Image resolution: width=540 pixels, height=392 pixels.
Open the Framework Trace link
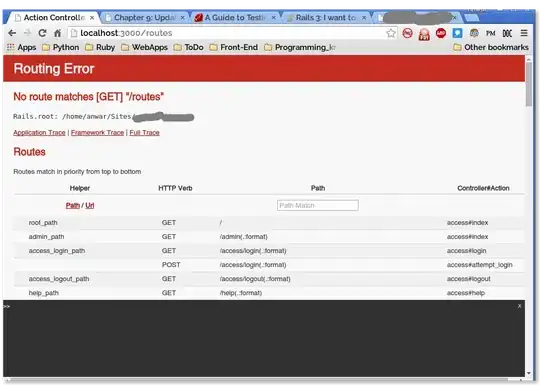coord(97,133)
